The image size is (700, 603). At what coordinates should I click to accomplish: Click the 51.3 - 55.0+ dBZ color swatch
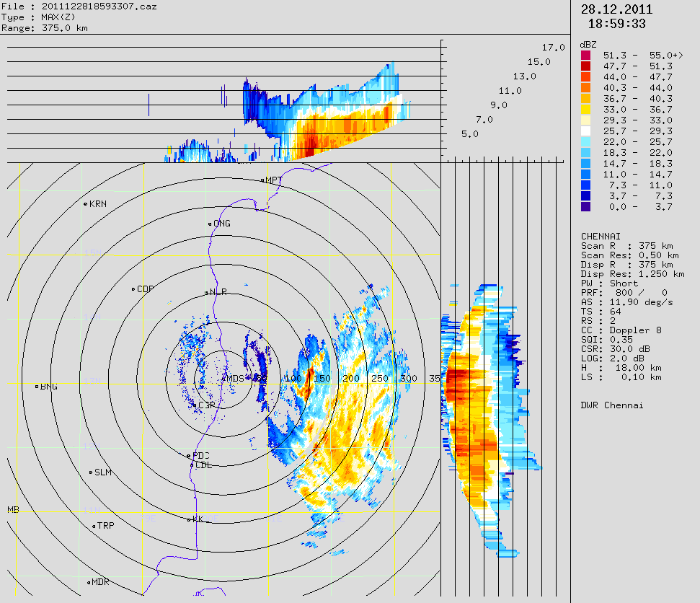coord(585,56)
